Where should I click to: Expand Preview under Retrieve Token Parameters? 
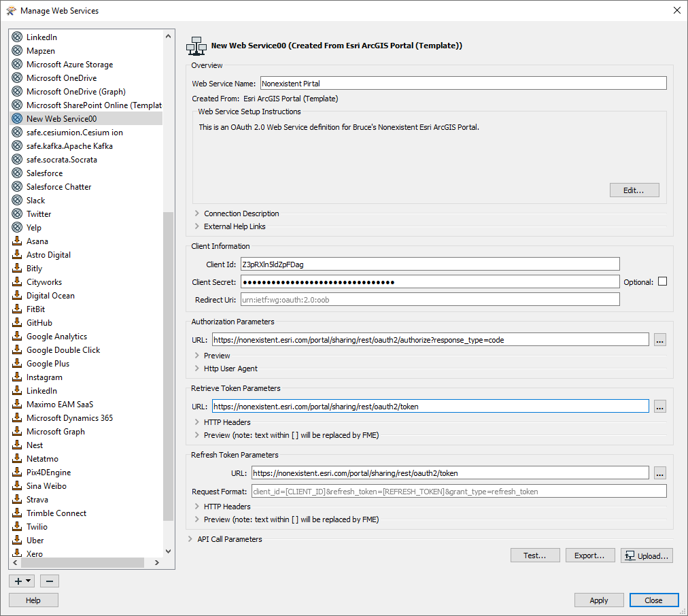click(197, 434)
